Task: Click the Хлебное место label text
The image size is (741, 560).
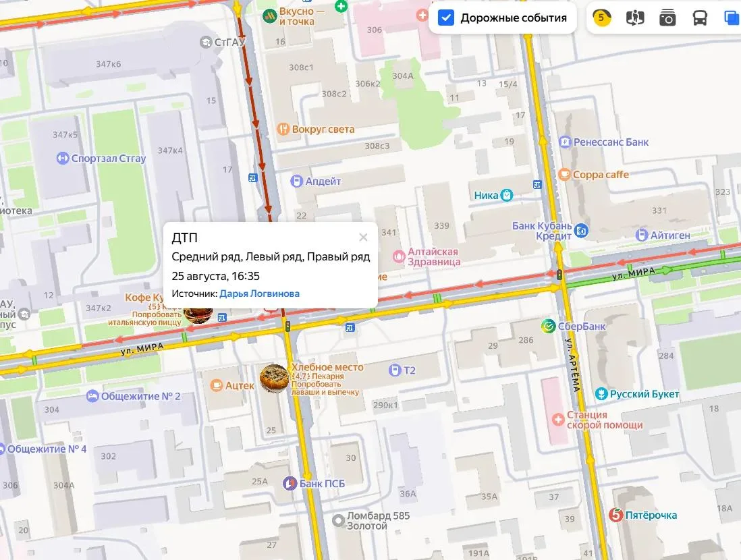Action: pyautogui.click(x=327, y=367)
